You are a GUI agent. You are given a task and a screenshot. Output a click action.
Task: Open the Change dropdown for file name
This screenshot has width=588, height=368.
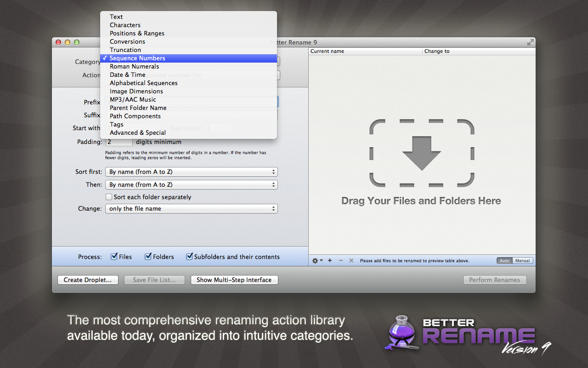click(x=191, y=208)
